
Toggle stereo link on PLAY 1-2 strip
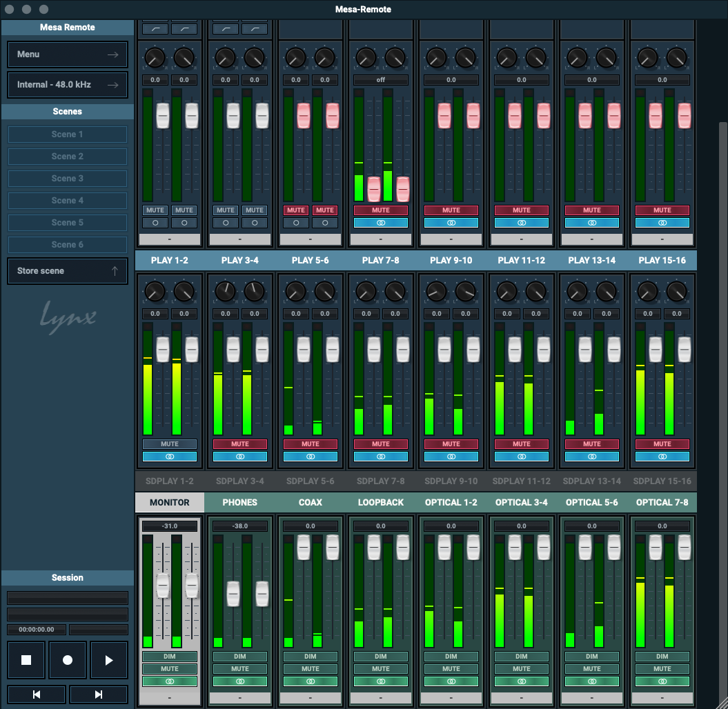pos(170,457)
